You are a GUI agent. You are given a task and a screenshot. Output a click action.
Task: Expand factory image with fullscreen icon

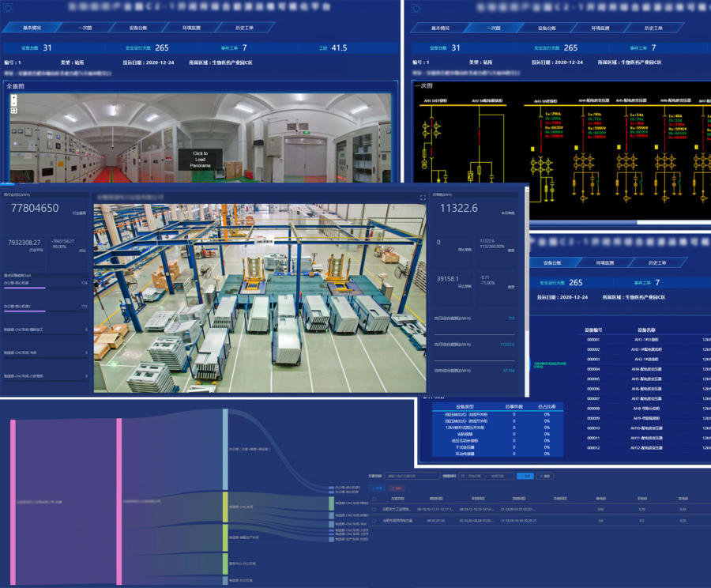[x=423, y=198]
